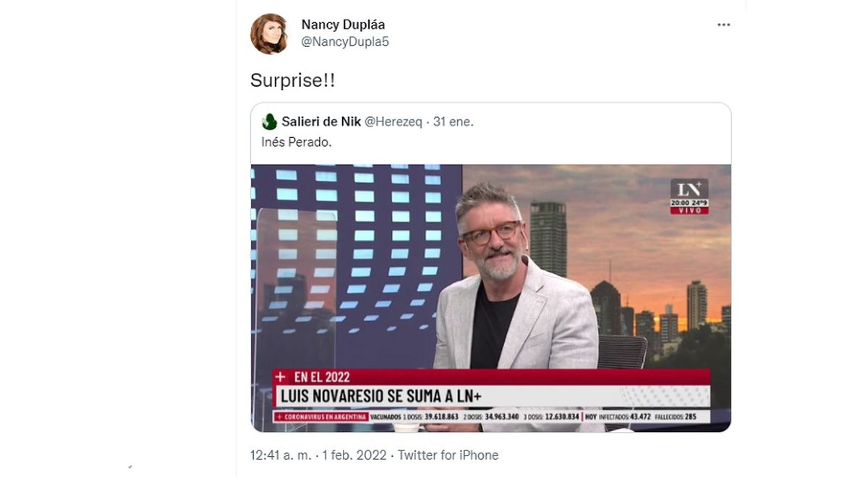The width and height of the screenshot is (868, 488).
Task: Open Nancy Dupláa's profile avatar
Action: [x=269, y=34]
